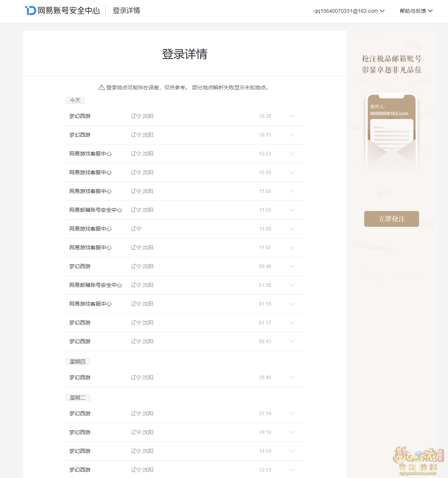The width and height of the screenshot is (448, 478).
Task: Expand the 梦幻西游 login at 09:46
Action: (292, 267)
